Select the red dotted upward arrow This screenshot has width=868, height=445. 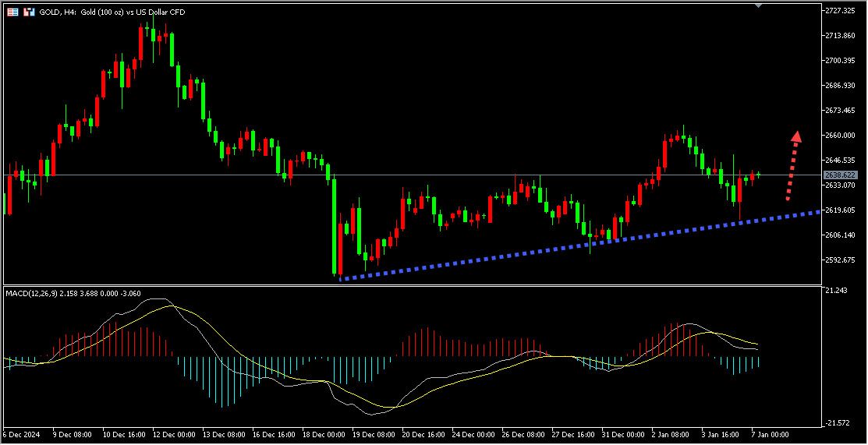(792, 164)
